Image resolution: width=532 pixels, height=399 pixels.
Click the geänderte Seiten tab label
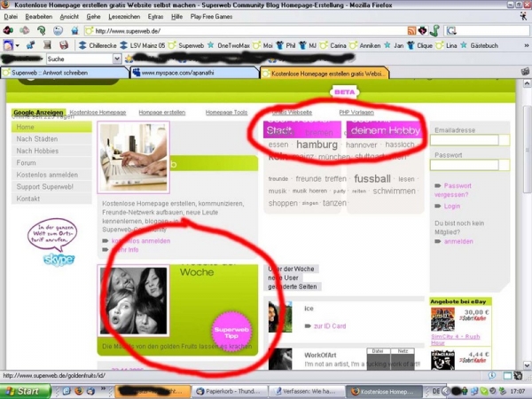(292, 286)
